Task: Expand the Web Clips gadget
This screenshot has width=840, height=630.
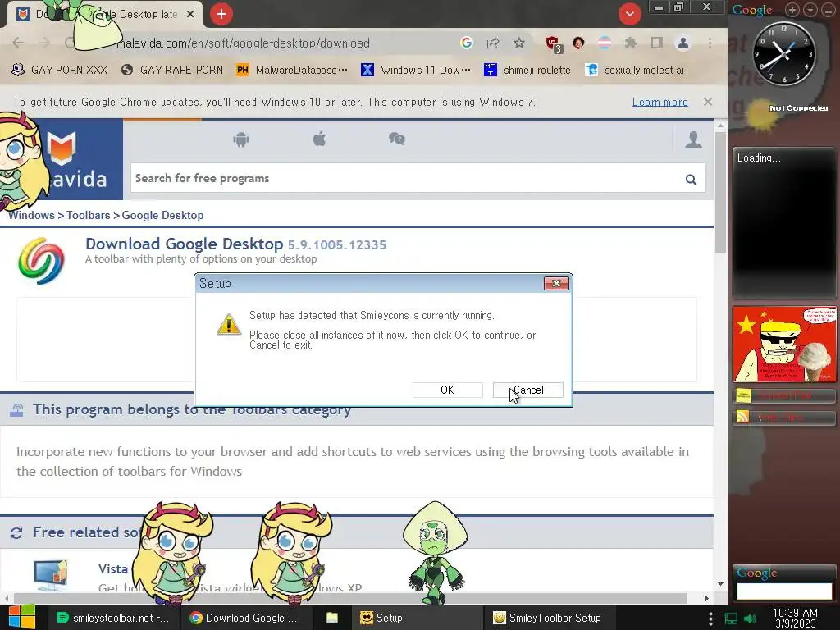Action: click(784, 418)
